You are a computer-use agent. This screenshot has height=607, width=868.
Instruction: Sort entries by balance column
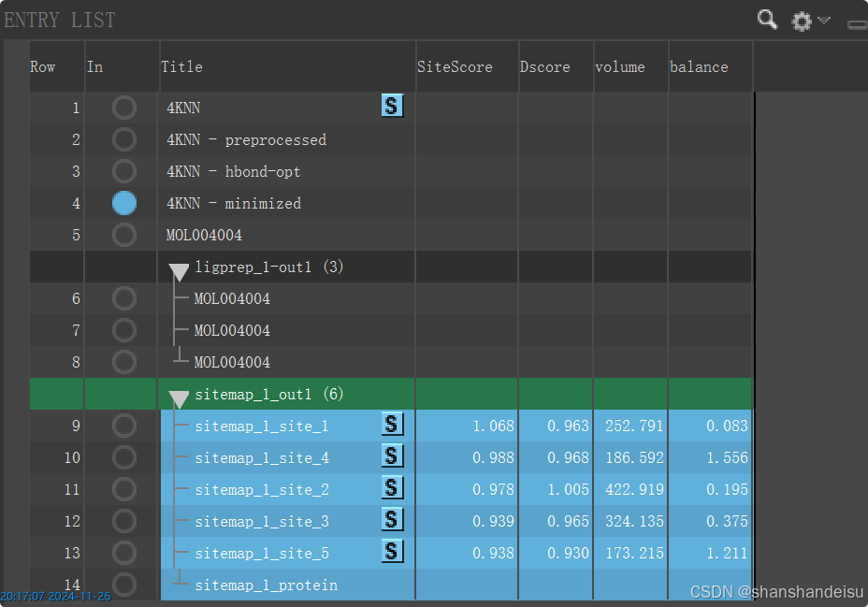[699, 67]
